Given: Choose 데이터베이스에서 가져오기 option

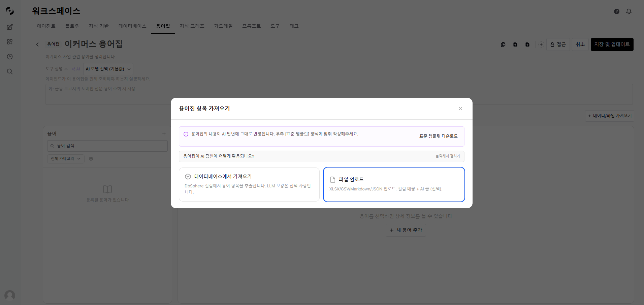Looking at the screenshot, I should pyautogui.click(x=249, y=184).
